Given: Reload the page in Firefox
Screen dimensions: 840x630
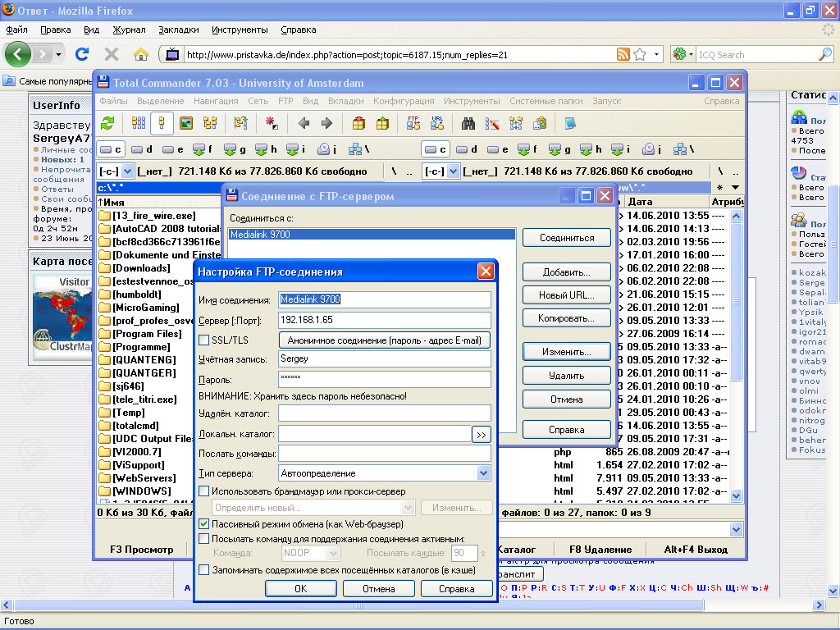Looking at the screenshot, I should 81,55.
